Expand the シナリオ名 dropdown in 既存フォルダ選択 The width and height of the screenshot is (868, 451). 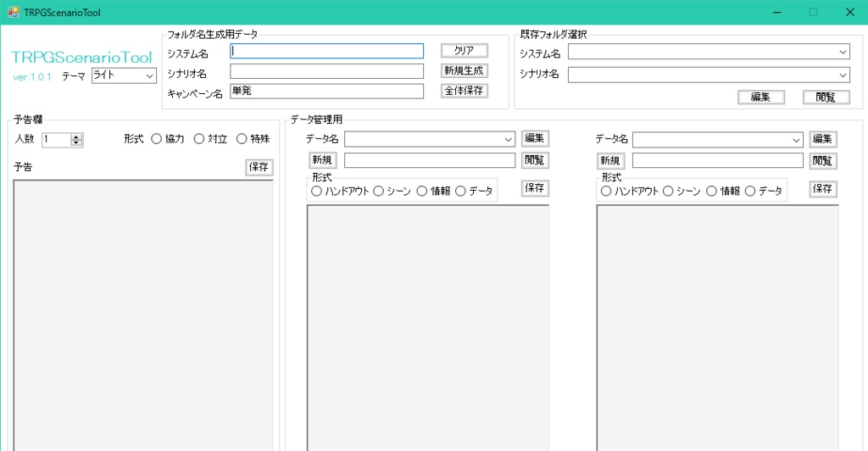coord(709,75)
